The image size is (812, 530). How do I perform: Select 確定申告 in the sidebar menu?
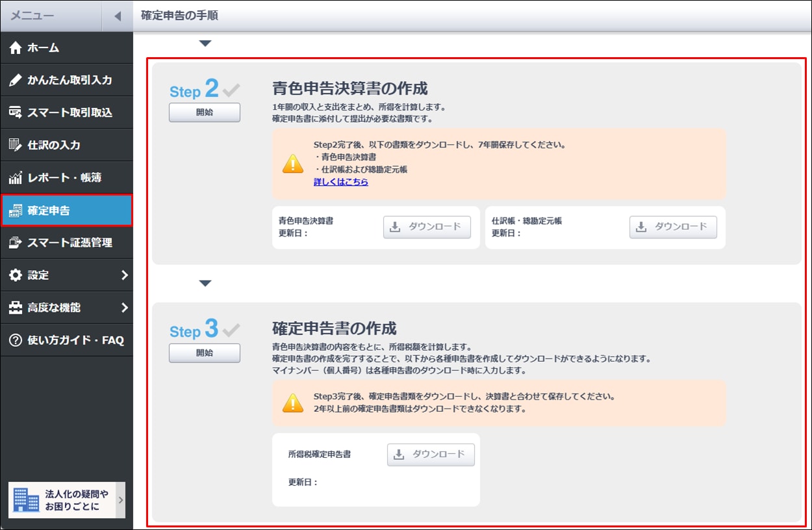tap(66, 210)
